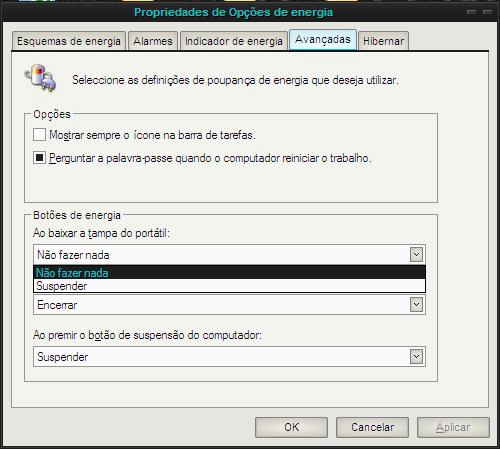The image size is (500, 449).
Task: Open the Indicador de energia tab
Action: click(234, 41)
